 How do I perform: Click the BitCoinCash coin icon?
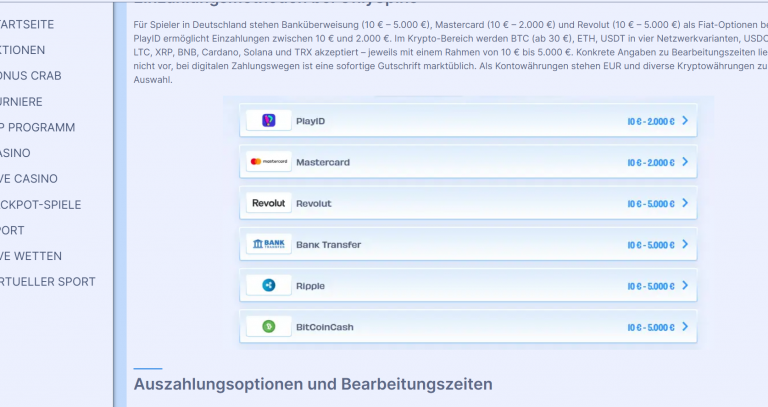click(268, 326)
